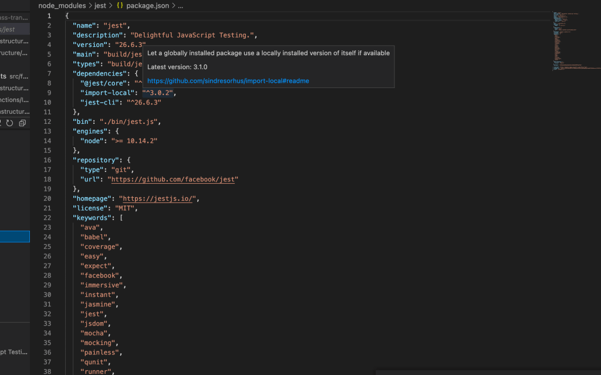Expand the trailing ellipsis breadcrumb

pyautogui.click(x=180, y=6)
